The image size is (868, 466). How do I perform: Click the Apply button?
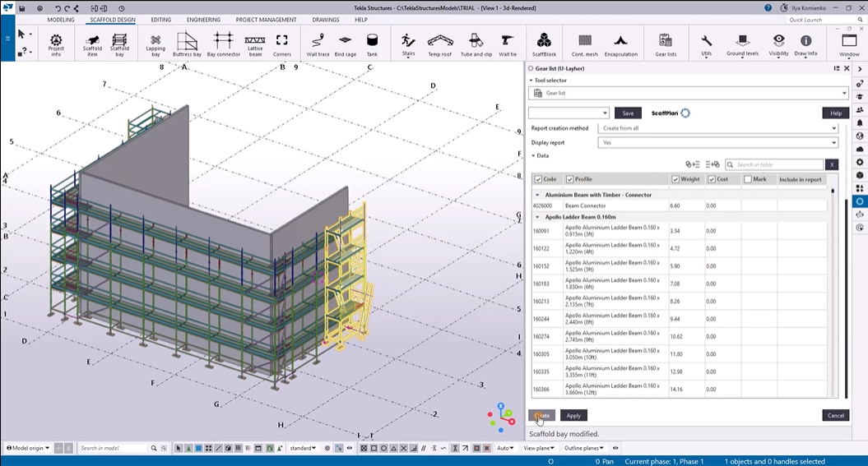[x=573, y=415]
